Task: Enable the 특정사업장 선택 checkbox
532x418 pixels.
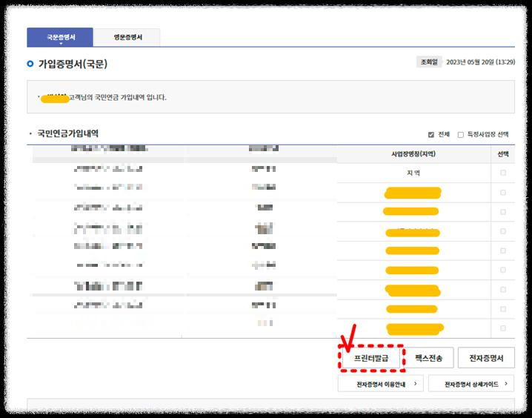Action: [460, 135]
